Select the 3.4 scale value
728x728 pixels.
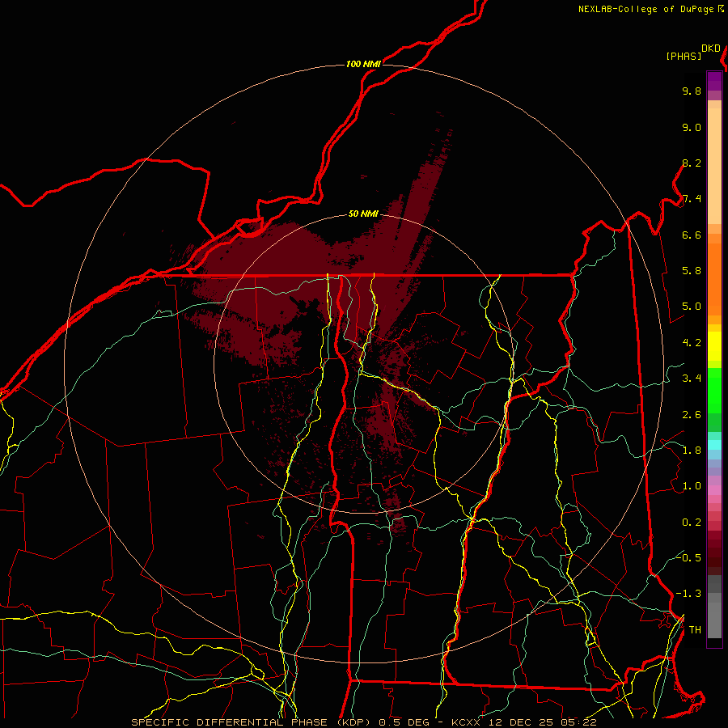coord(692,379)
